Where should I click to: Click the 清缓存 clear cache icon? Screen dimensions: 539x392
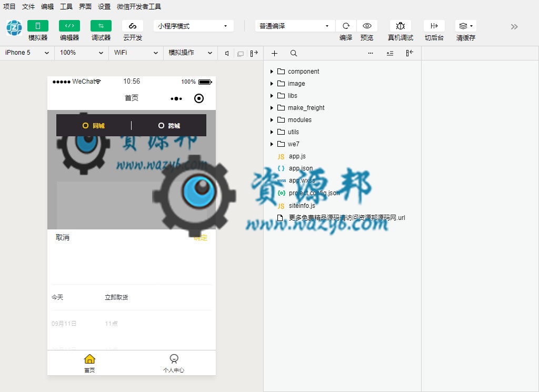[x=465, y=26]
